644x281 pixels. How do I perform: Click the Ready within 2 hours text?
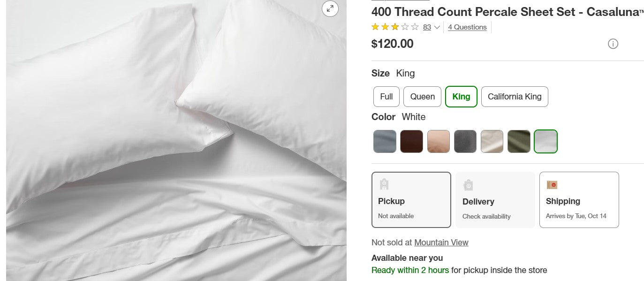tap(410, 270)
